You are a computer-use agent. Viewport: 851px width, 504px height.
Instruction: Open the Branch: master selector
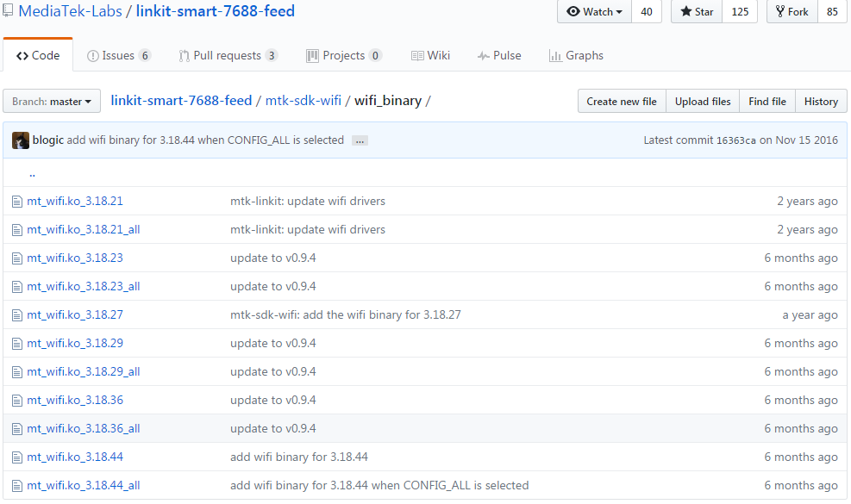coord(52,102)
